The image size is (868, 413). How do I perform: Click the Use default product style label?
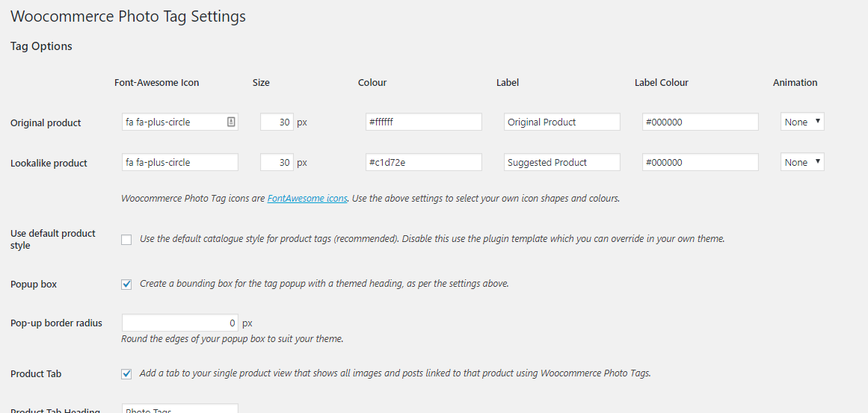pyautogui.click(x=53, y=240)
